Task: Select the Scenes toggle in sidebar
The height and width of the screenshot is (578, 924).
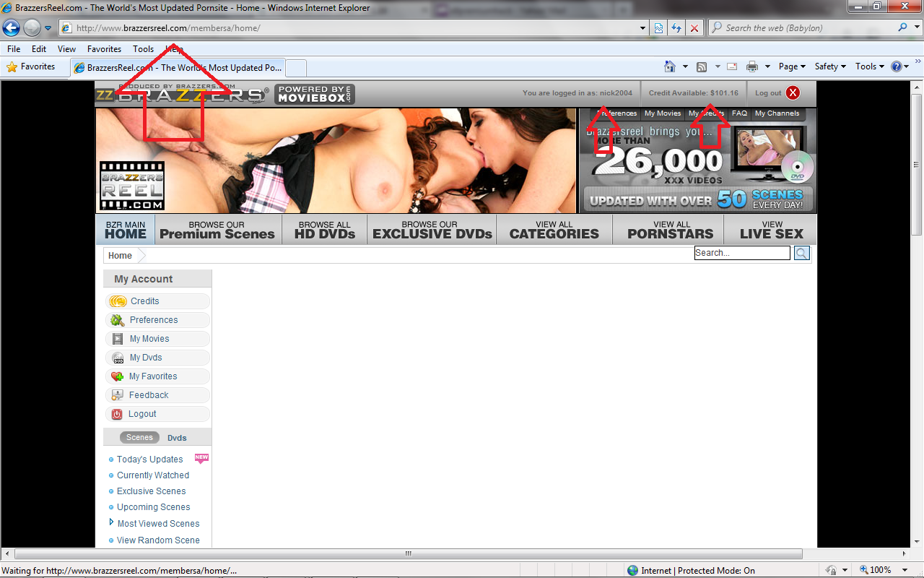Action: pyautogui.click(x=139, y=437)
